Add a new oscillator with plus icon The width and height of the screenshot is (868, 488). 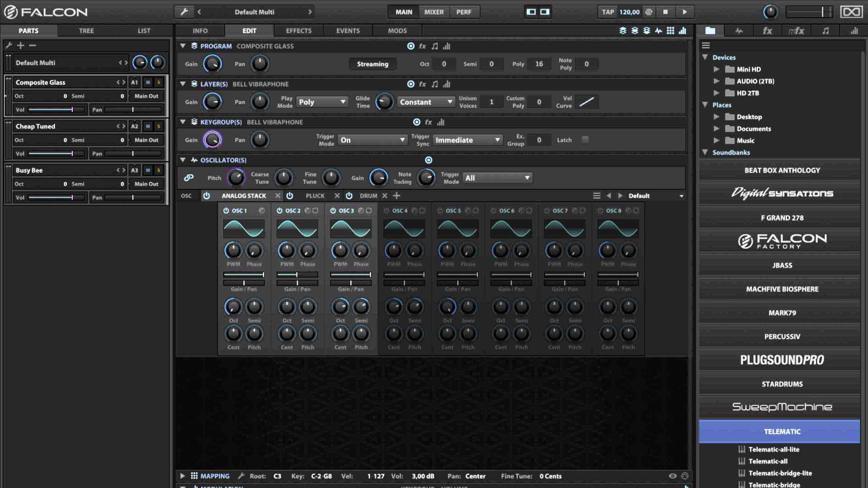coord(397,195)
